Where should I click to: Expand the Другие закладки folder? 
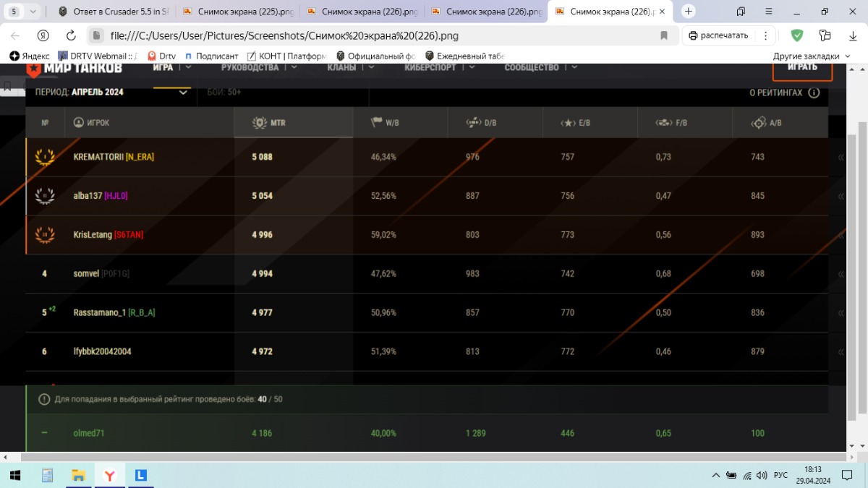(813, 56)
